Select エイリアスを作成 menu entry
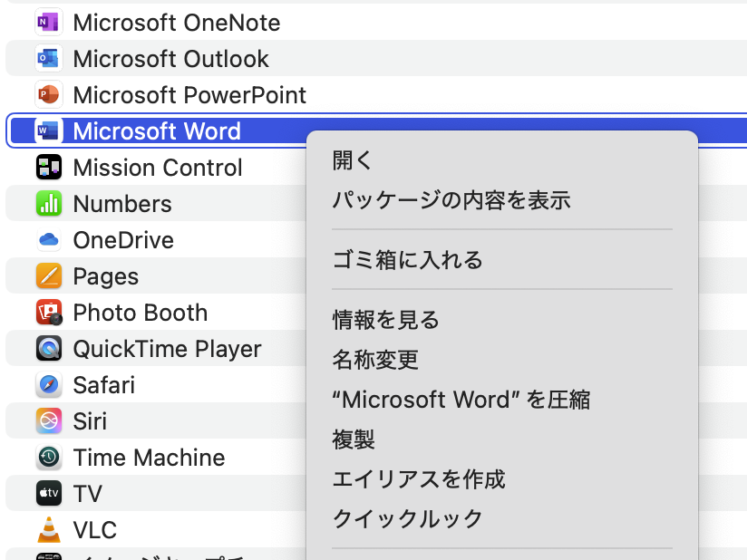747x560 pixels. (418, 479)
